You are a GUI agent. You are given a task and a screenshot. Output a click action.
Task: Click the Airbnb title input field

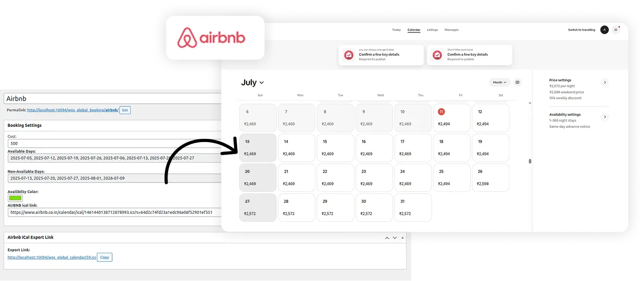[x=113, y=99]
